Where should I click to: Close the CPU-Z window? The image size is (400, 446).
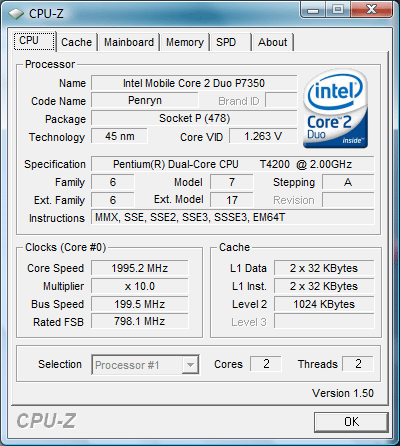pos(371,10)
